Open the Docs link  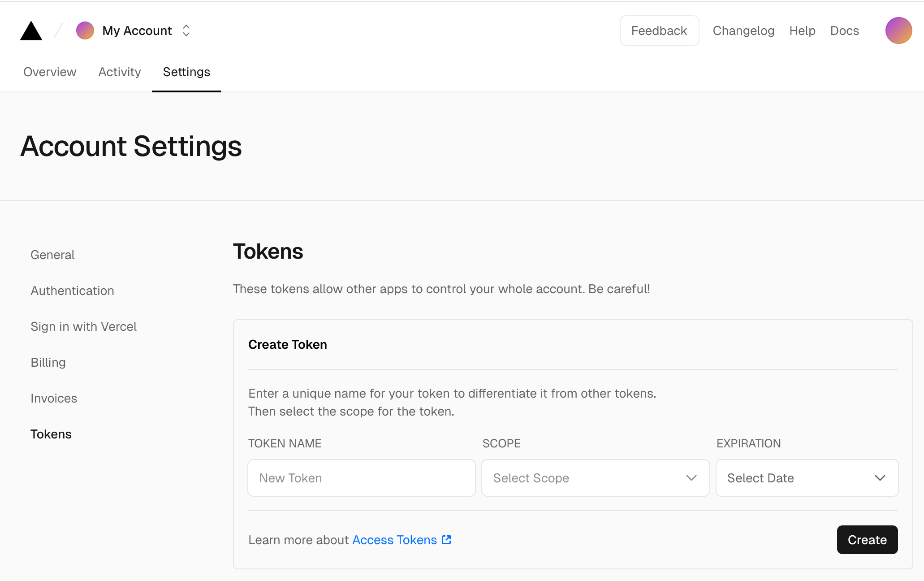pyautogui.click(x=844, y=30)
